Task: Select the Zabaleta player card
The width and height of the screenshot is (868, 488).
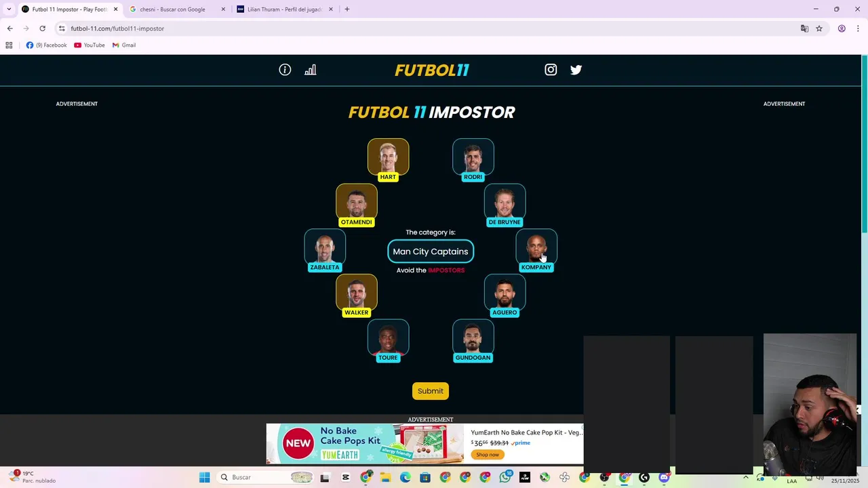Action: coord(324,251)
